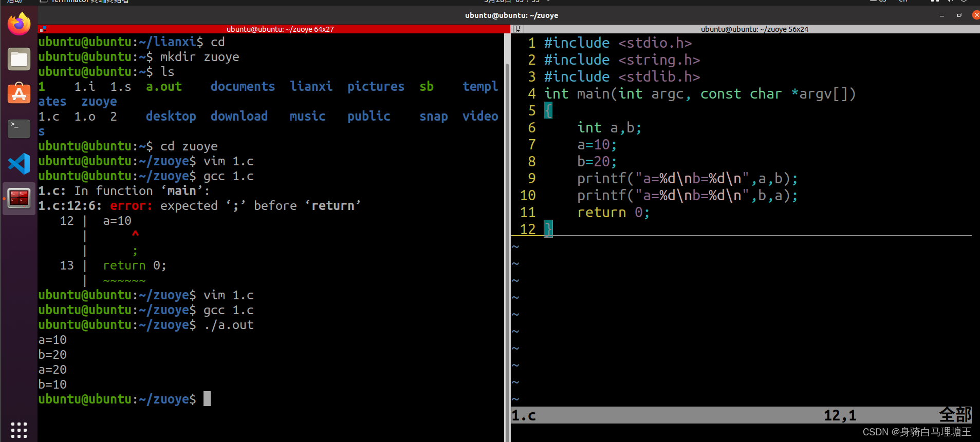Viewport: 980px width, 442px height.
Task: Click printf statement on line 9
Action: pyautogui.click(x=687, y=178)
